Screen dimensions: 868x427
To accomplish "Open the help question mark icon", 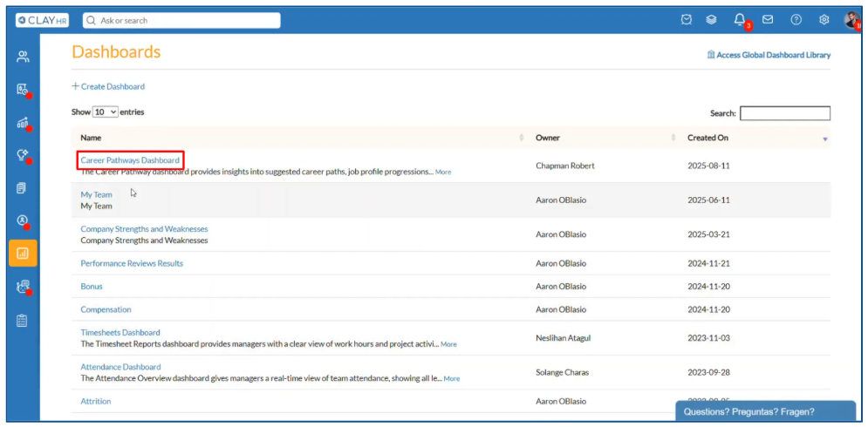I will 796,20.
